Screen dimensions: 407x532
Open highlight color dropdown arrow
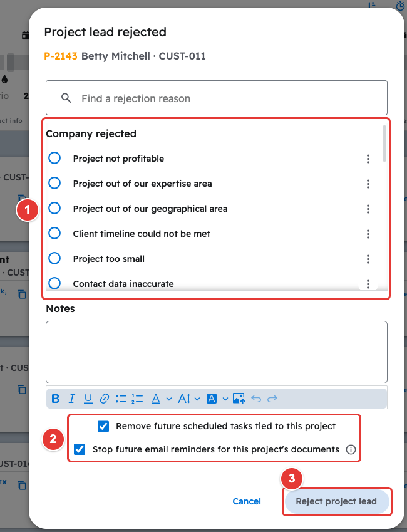click(225, 399)
